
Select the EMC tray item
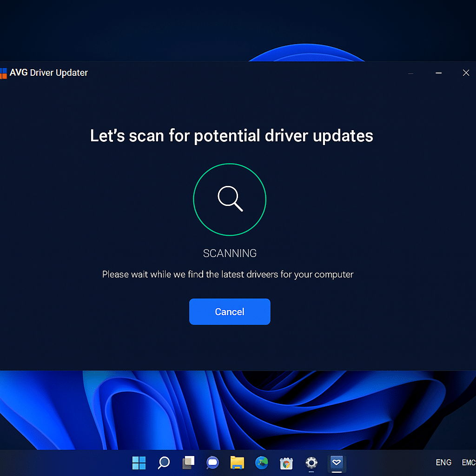(469, 463)
